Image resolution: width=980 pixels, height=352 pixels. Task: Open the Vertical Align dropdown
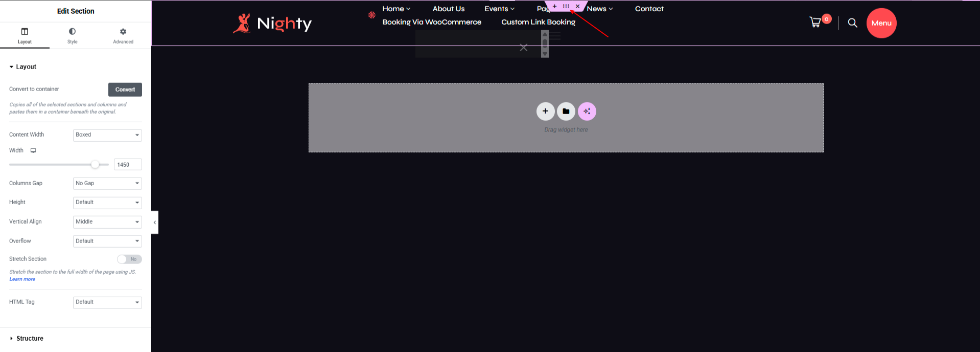(x=107, y=222)
